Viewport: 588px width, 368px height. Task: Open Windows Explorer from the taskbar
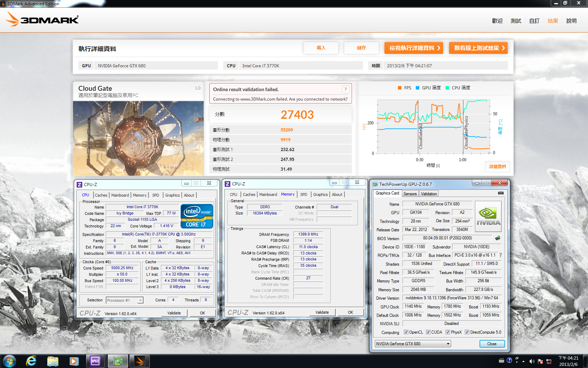click(x=52, y=361)
